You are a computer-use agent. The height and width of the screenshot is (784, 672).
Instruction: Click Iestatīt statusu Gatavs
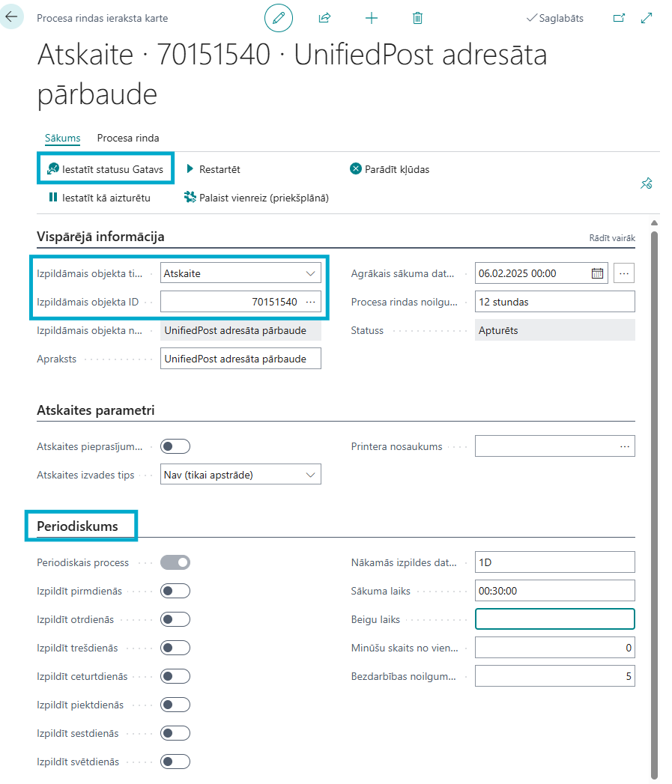pos(106,169)
